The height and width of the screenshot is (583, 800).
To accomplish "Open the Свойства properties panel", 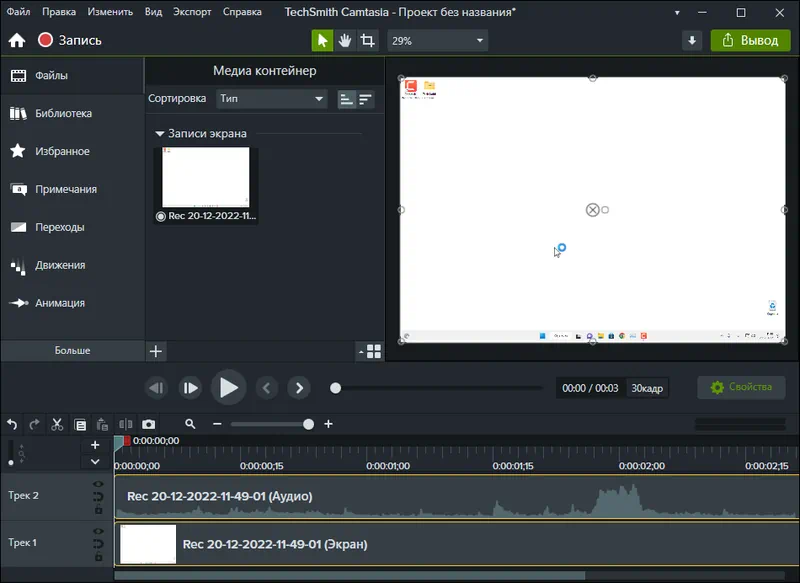I will click(741, 387).
